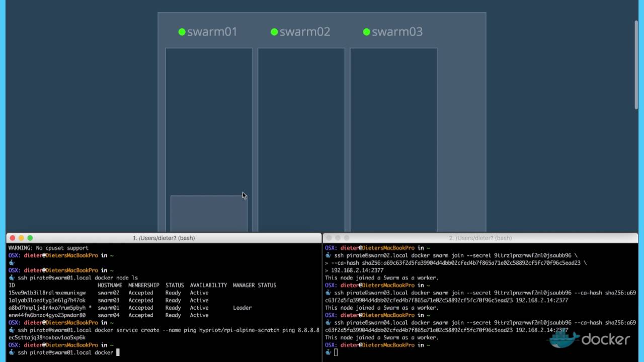Click the green status dot beside swarm01
Screen dimensions: 644x362
182,32
